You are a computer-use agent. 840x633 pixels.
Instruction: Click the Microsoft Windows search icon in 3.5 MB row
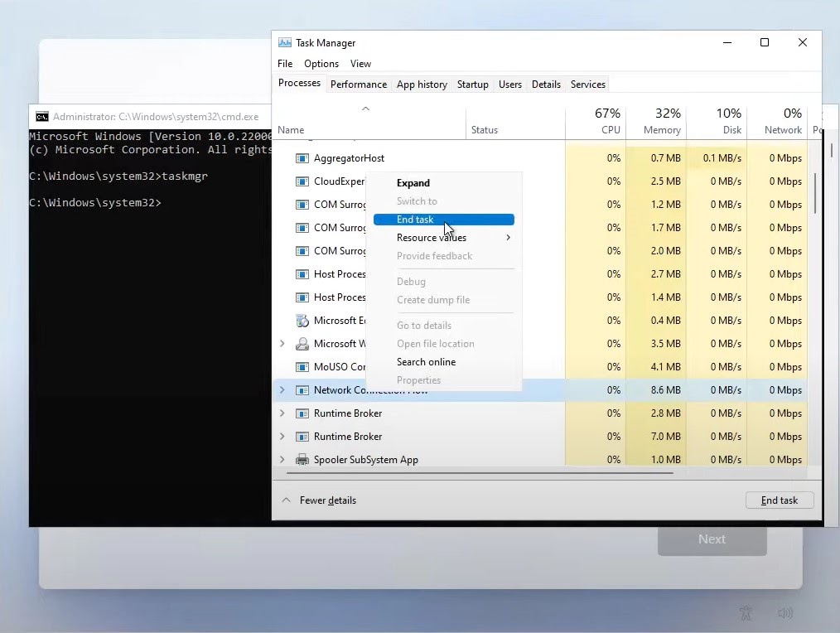(302, 344)
